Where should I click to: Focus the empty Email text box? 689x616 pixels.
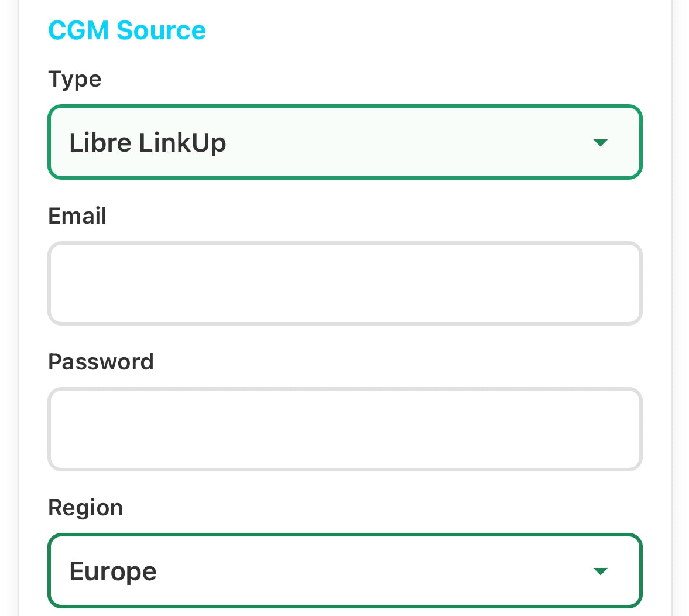tap(345, 283)
